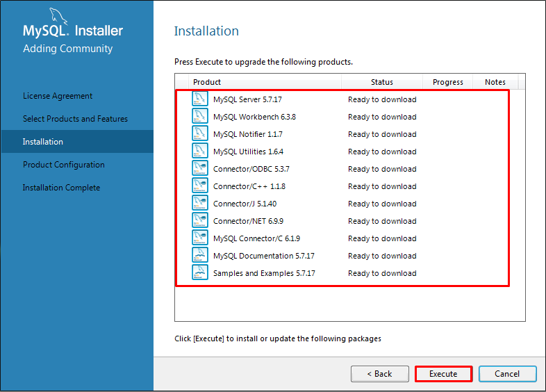
Task: Select the MySQL Workbench 6.3.8 row text
Action: pos(254,117)
